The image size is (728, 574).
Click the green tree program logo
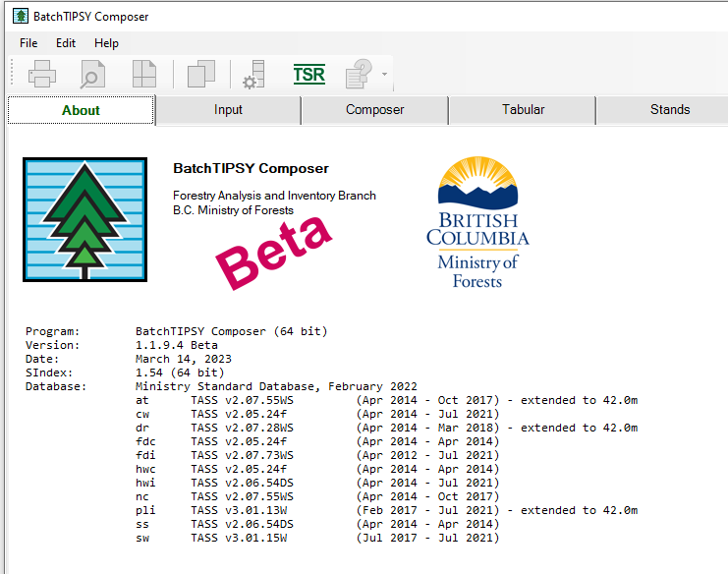click(84, 219)
